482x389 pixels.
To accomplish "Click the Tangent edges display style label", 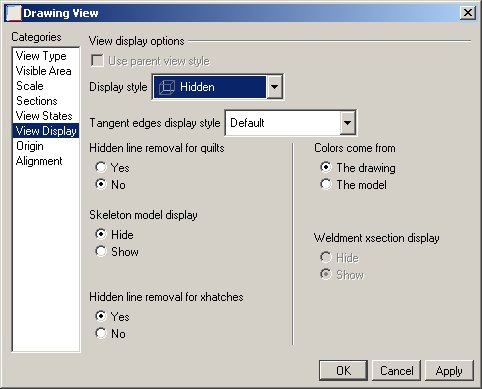I will (155, 123).
